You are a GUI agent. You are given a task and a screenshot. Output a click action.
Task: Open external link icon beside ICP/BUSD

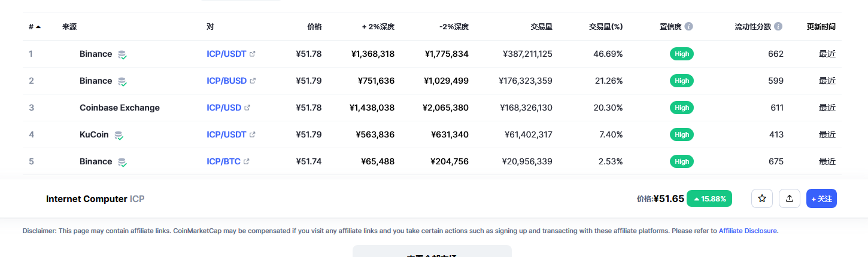[253, 81]
